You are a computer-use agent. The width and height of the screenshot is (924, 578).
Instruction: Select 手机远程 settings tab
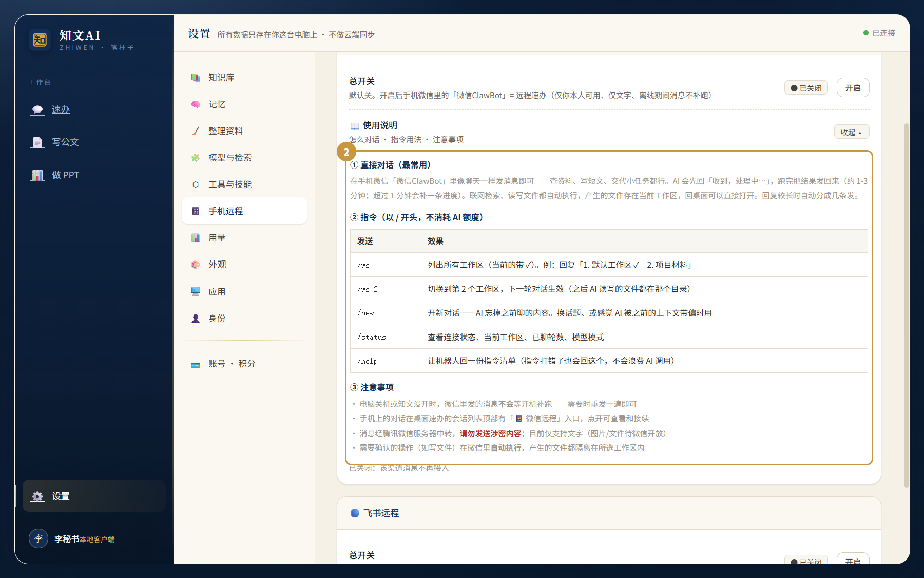pos(244,211)
